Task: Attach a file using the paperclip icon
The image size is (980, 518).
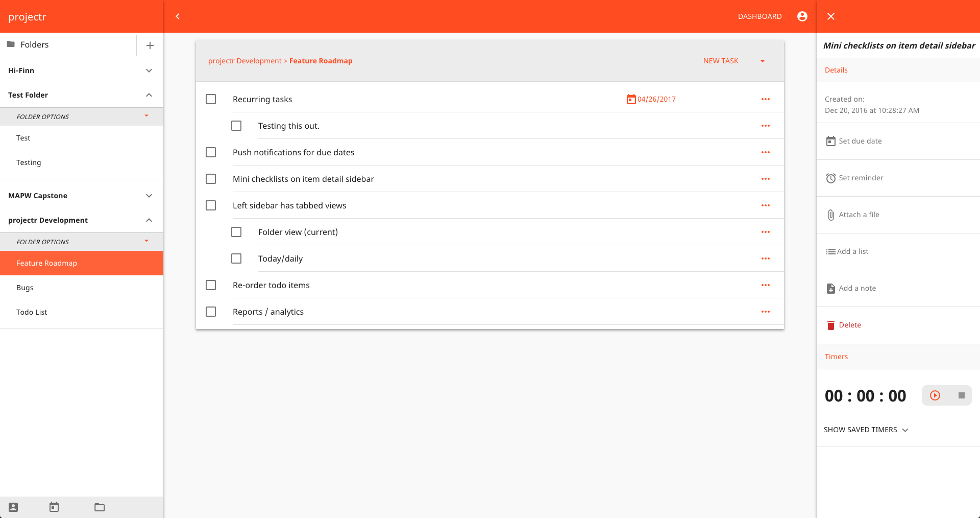Action: pyautogui.click(x=831, y=215)
